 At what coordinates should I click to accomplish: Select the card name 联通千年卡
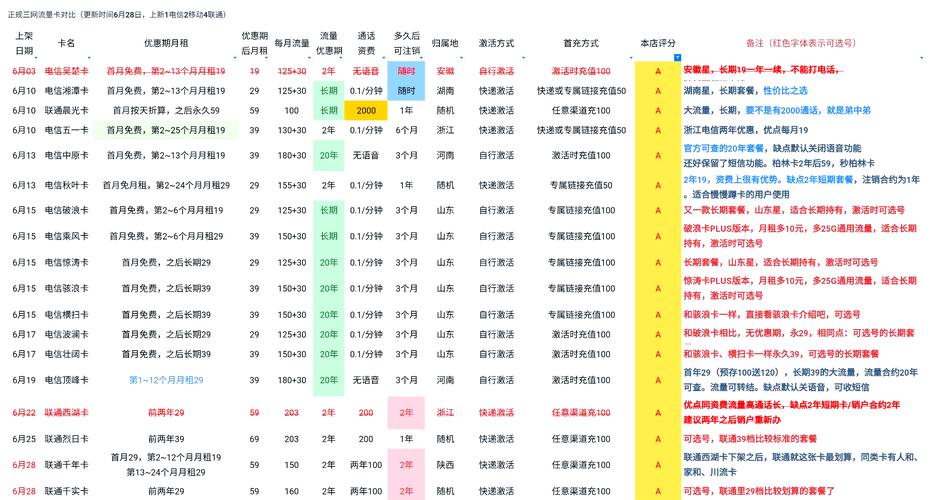(x=67, y=465)
